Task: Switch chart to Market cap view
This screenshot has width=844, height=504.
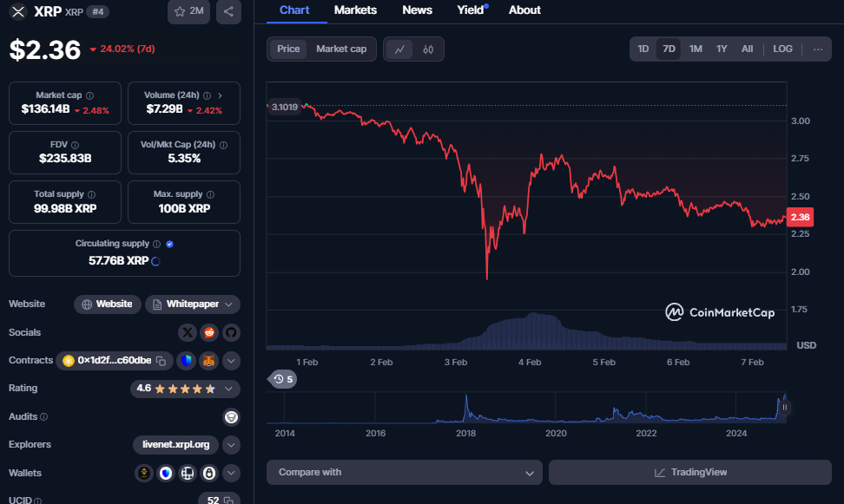Action: (341, 49)
